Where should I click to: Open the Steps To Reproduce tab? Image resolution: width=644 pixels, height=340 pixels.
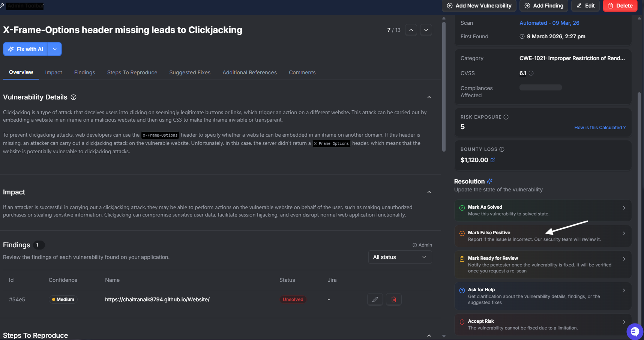coord(132,72)
